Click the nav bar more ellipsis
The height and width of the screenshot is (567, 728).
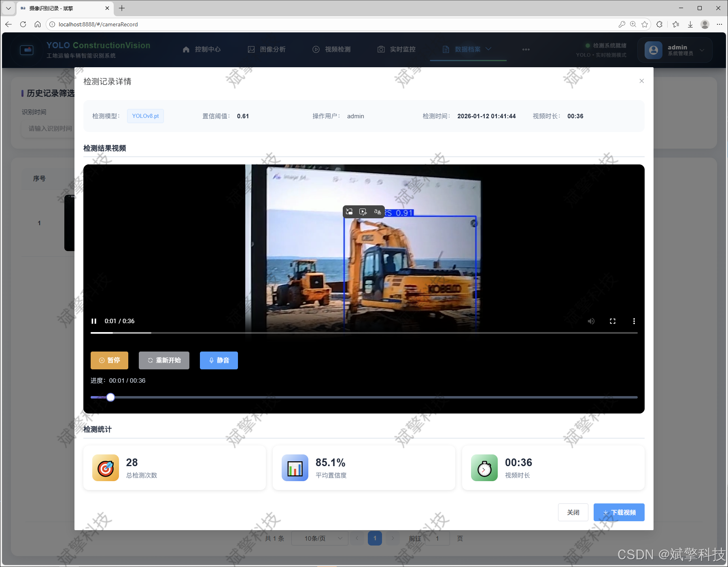pos(526,49)
